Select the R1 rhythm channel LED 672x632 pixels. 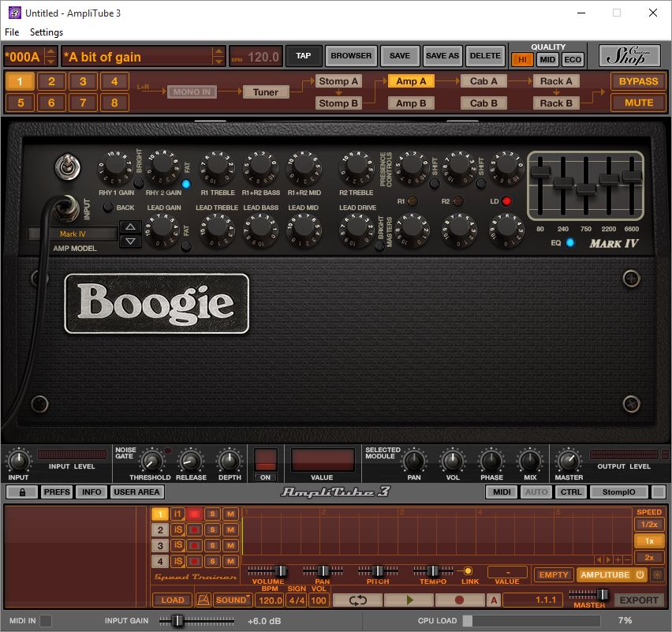click(x=413, y=201)
